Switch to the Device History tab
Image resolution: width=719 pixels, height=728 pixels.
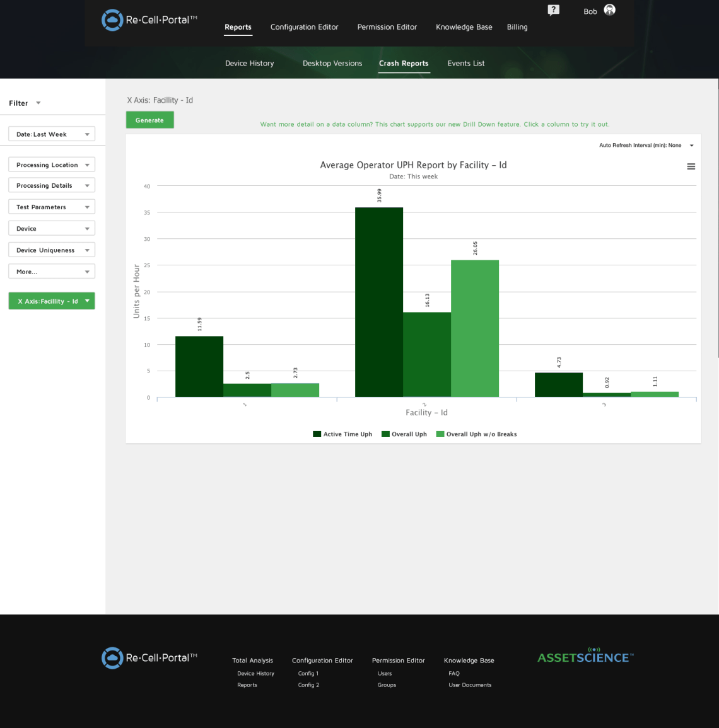click(x=249, y=64)
